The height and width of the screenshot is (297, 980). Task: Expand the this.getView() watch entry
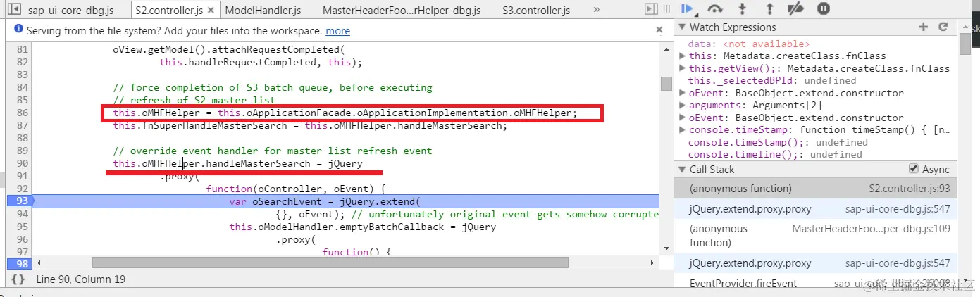click(681, 68)
